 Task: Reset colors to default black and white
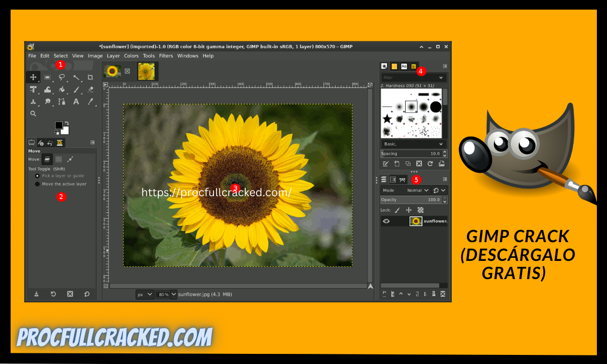[57, 132]
